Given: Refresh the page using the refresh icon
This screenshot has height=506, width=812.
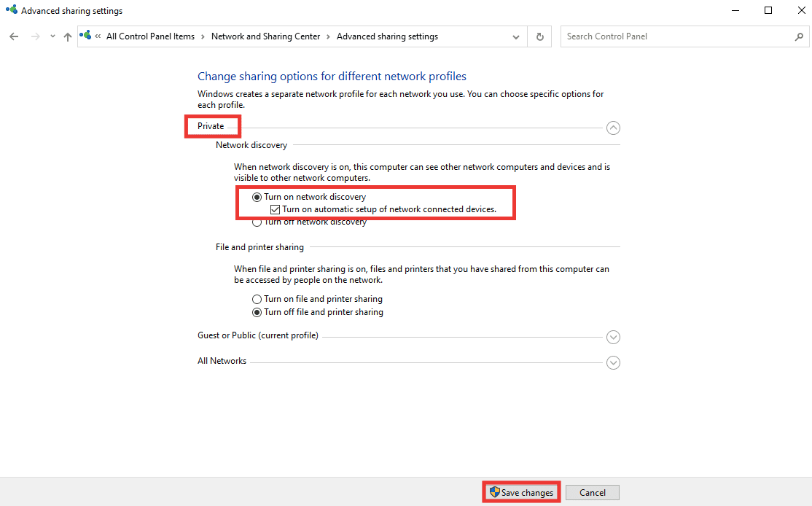Looking at the screenshot, I should pos(539,36).
